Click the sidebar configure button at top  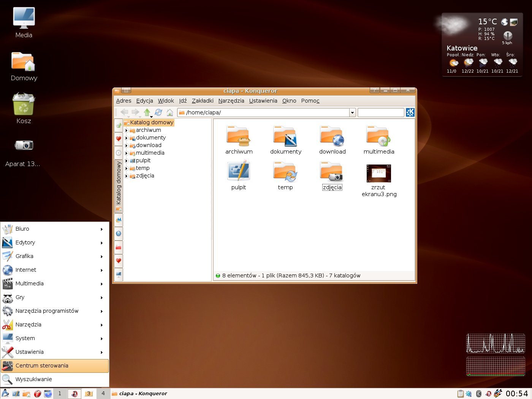[119, 125]
